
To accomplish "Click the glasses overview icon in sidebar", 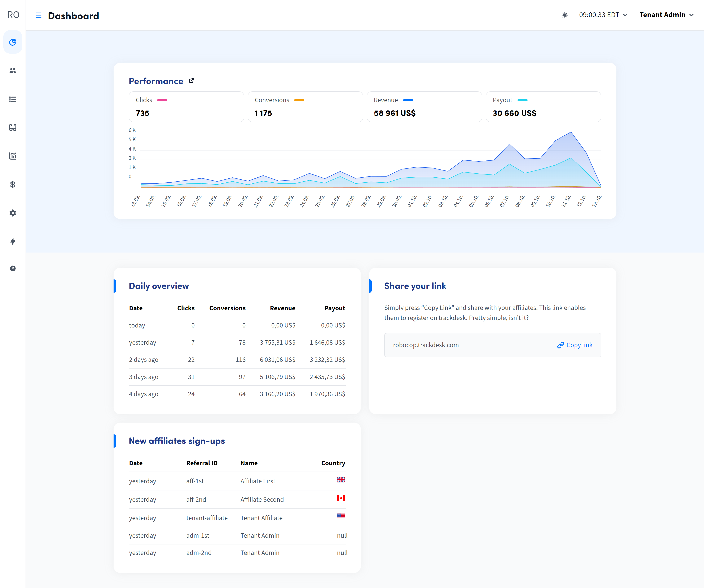I will (12, 127).
